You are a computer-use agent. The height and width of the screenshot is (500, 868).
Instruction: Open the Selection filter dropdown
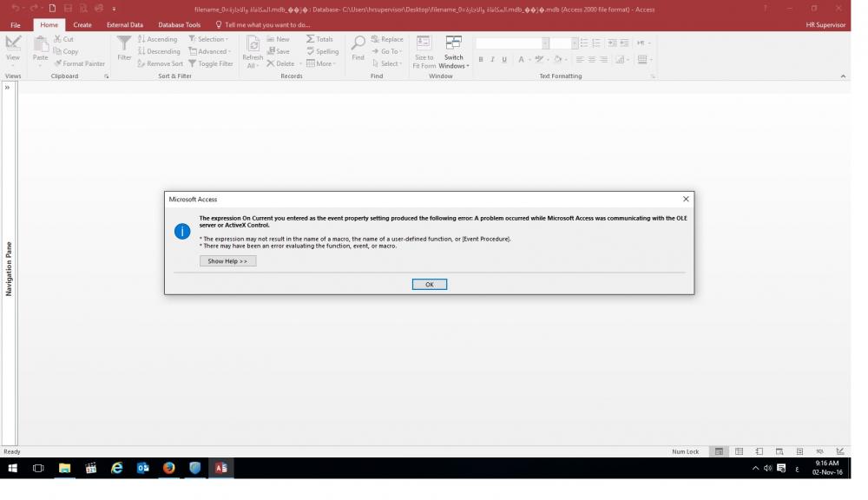(208, 39)
